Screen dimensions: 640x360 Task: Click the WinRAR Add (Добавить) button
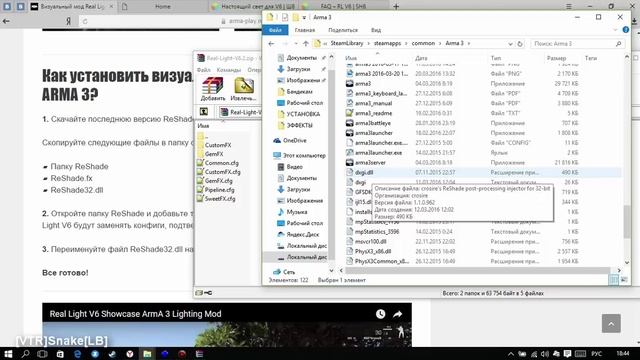(213, 89)
